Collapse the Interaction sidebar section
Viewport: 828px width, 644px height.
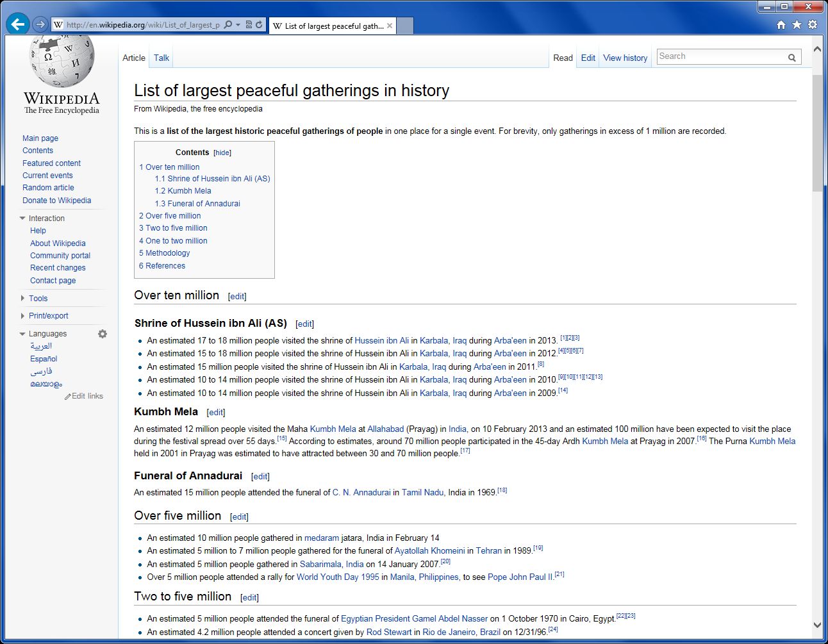point(23,219)
